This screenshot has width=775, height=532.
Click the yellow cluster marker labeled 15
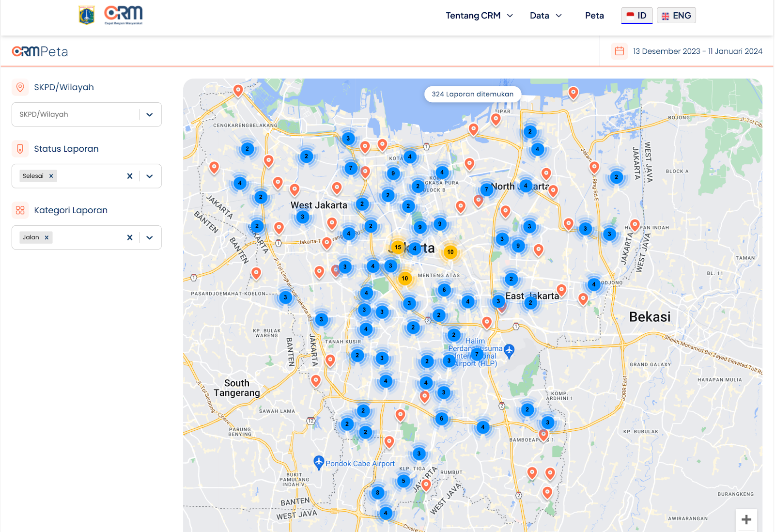398,247
